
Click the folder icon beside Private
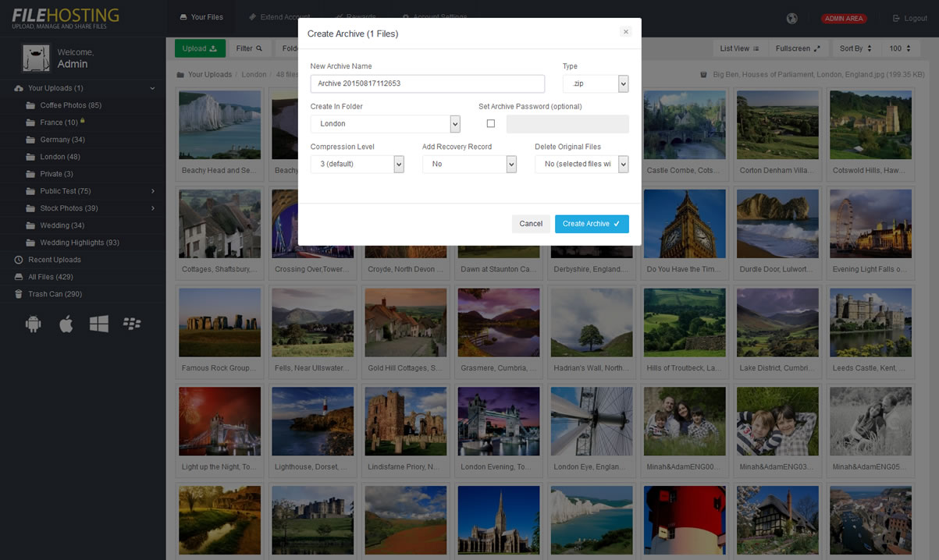(30, 174)
